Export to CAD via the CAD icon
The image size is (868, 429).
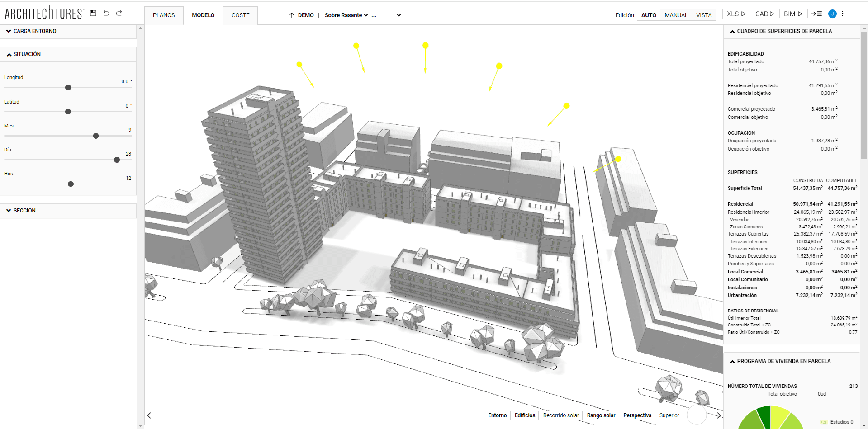point(764,14)
